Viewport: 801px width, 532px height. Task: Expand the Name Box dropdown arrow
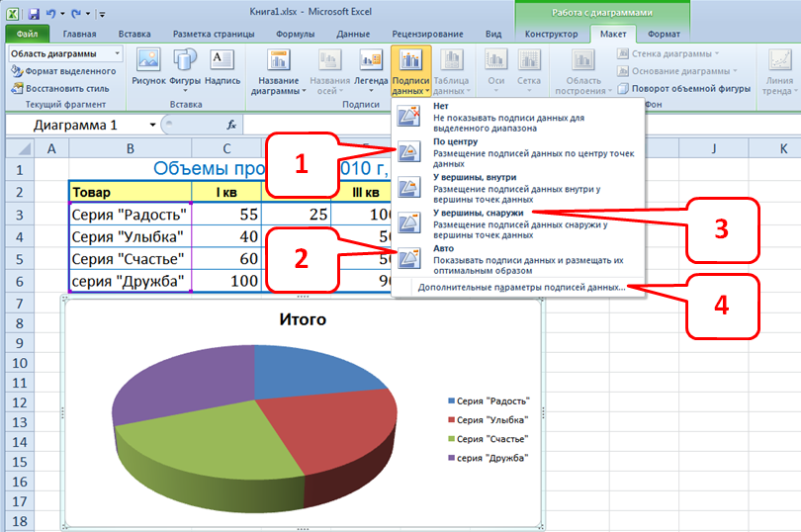coord(152,126)
